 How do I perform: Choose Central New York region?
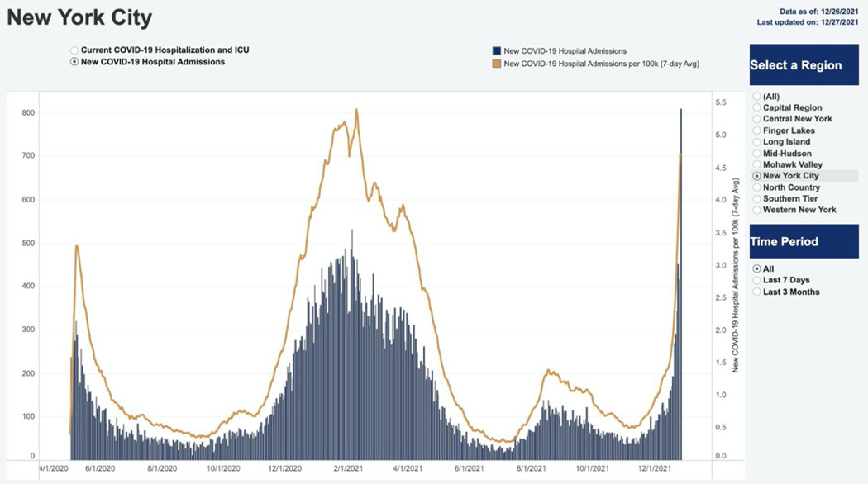pos(756,119)
